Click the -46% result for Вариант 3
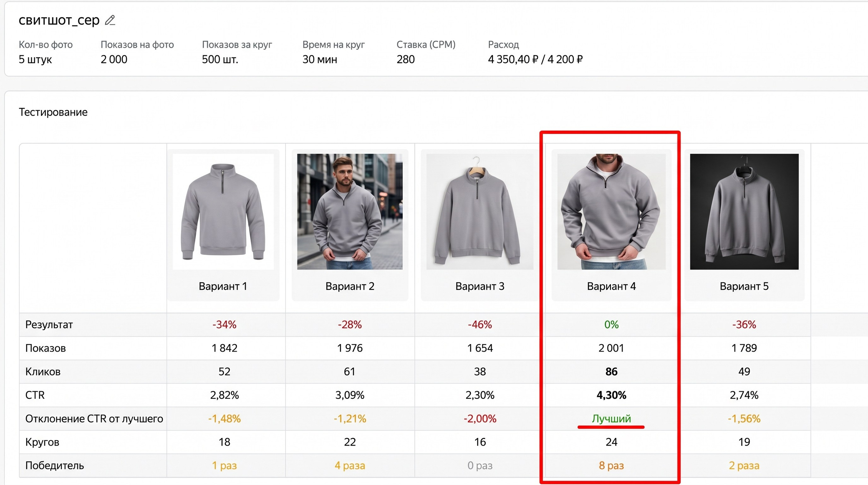 (x=480, y=324)
